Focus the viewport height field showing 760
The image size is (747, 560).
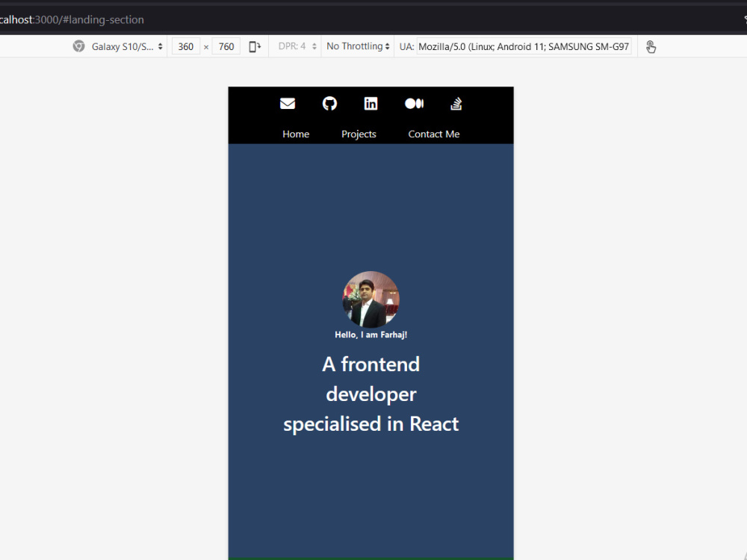226,46
